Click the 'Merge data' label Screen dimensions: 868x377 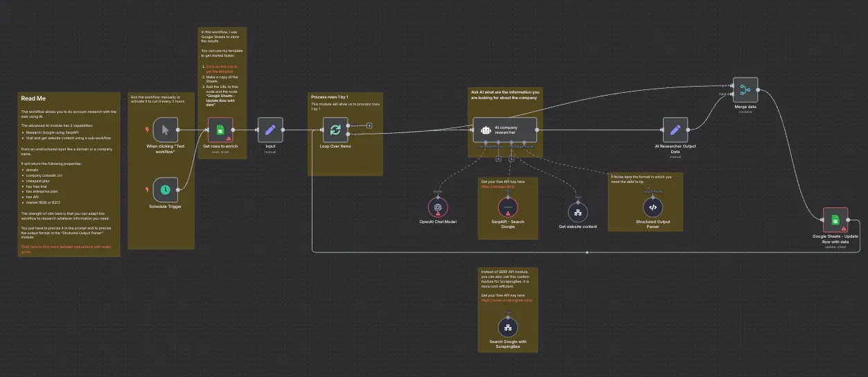[745, 107]
